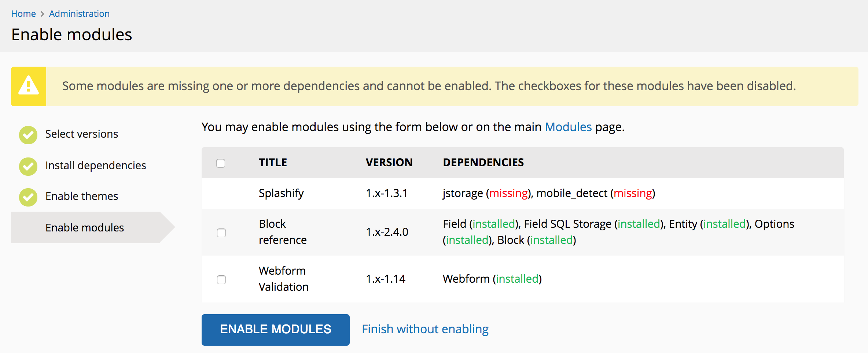
Task: Open the Home breadcrumb link
Action: [23, 13]
